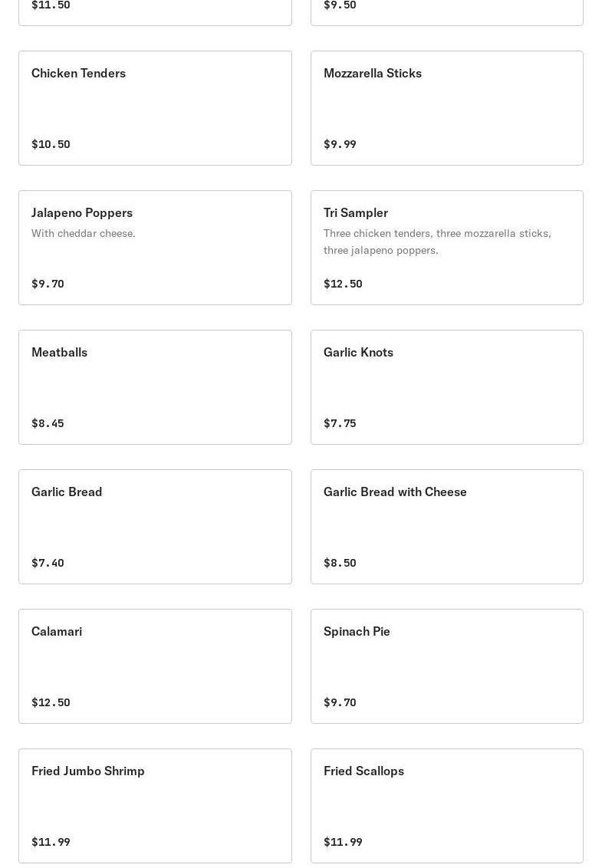Click the "With cheddar cheese" description
Viewport: 602px width, 868px height.
coord(84,233)
